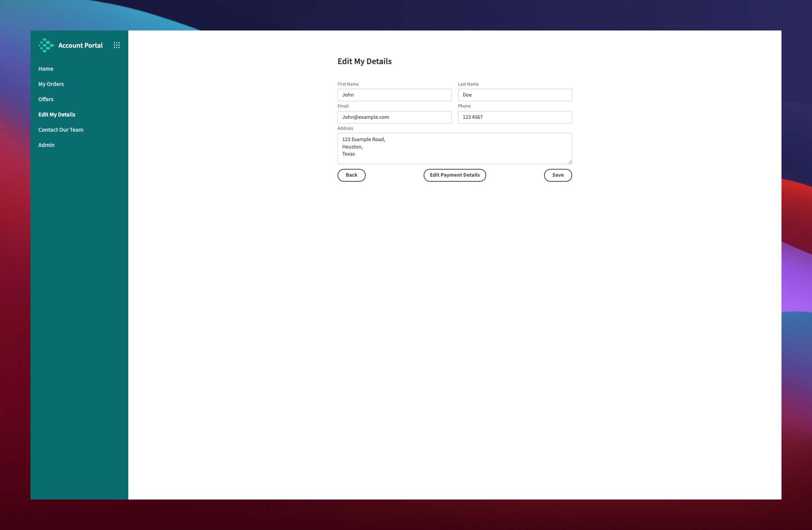Navigate to Home menu item
The width and height of the screenshot is (812, 530).
[46, 69]
